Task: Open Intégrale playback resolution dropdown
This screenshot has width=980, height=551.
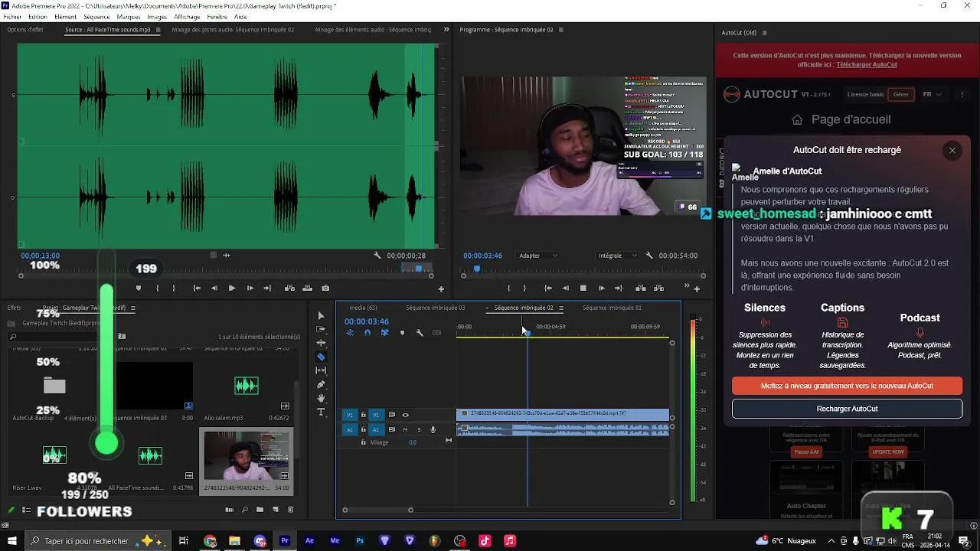Action: click(617, 256)
